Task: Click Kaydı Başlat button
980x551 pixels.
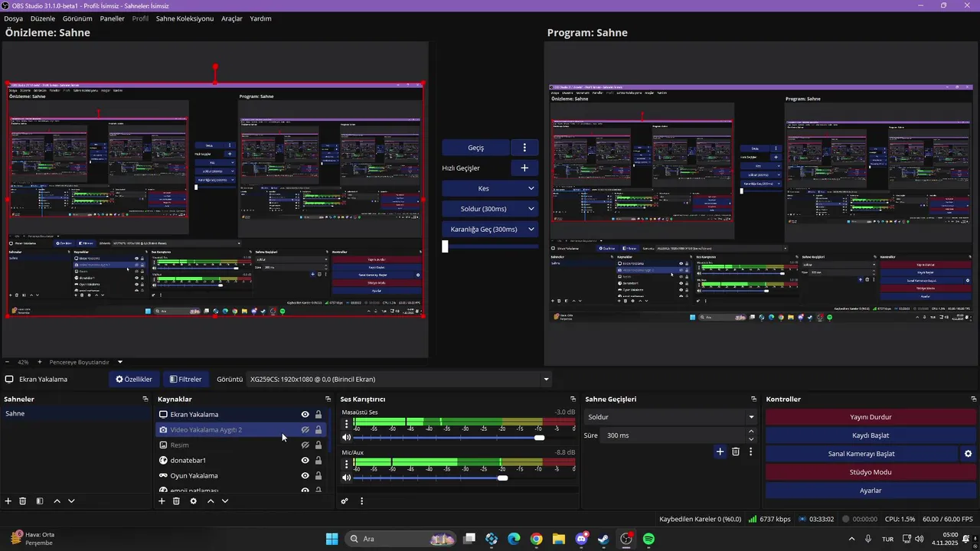Action: [x=871, y=435]
